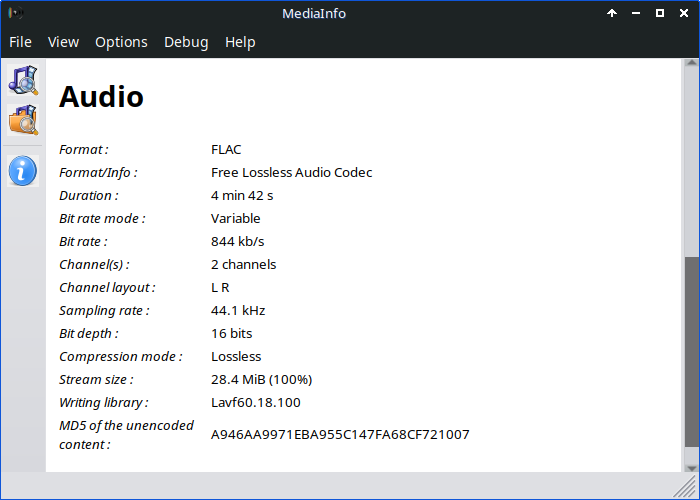The height and width of the screenshot is (500, 700).
Task: Click the 'Duration :' label
Action: coord(89,196)
